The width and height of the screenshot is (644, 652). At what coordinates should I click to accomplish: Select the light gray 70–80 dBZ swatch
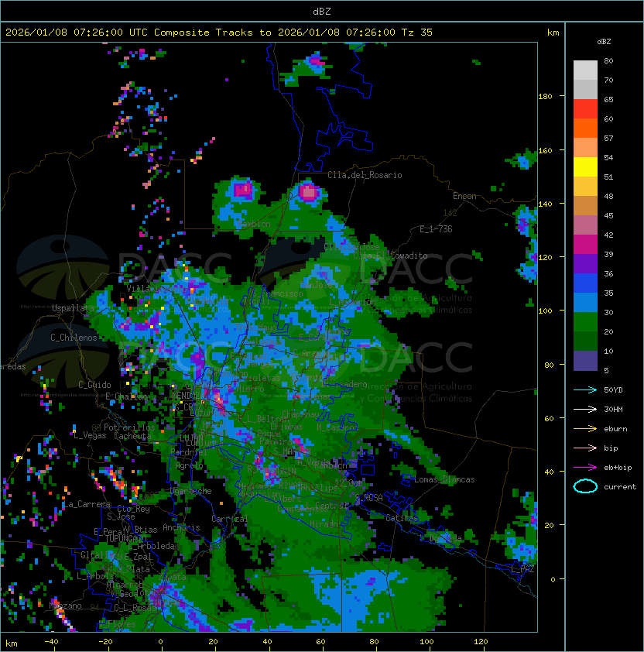coord(585,70)
